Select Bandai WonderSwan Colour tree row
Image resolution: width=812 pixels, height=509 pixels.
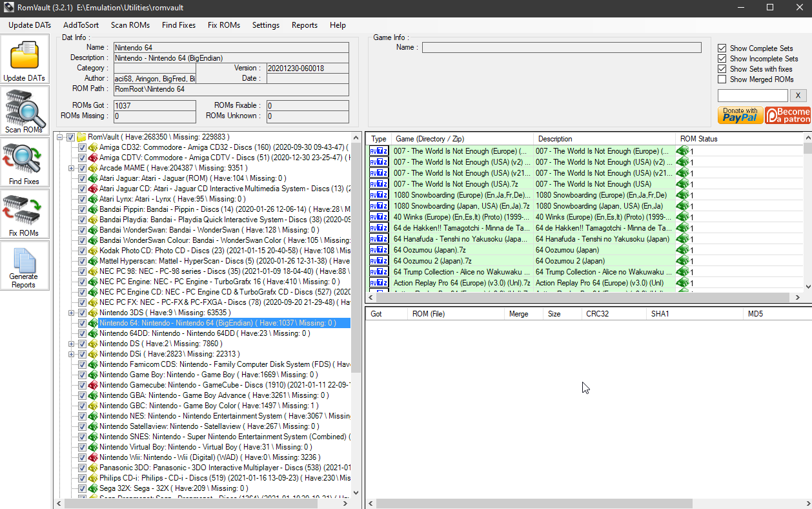point(224,240)
